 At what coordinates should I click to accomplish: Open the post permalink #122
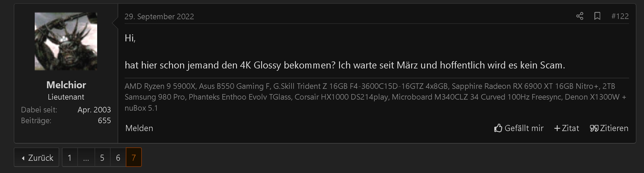620,16
